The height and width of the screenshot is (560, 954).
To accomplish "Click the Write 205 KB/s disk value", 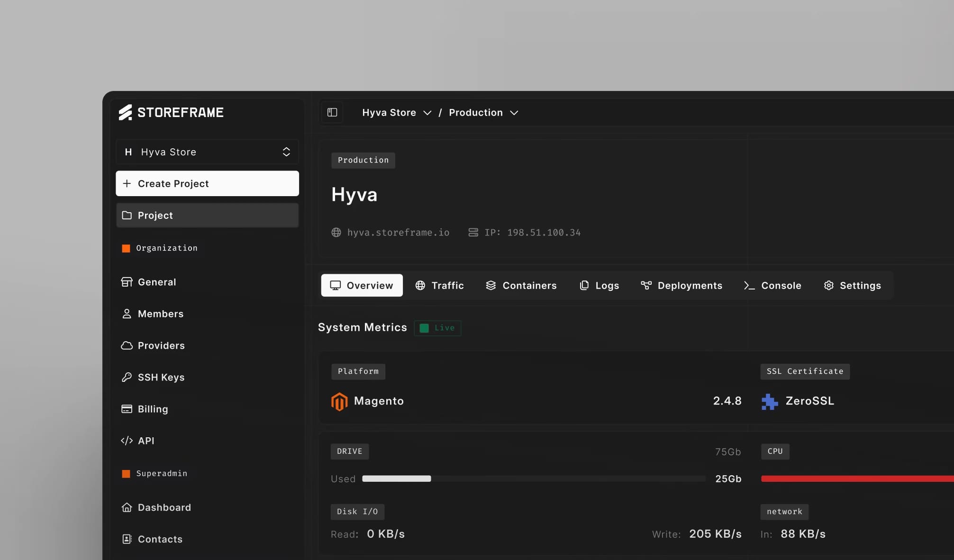I will click(x=715, y=534).
